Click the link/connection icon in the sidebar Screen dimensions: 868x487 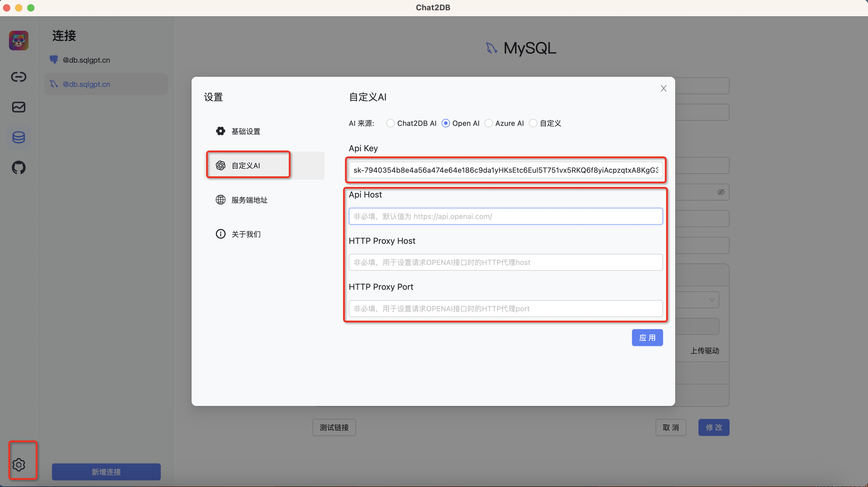[18, 77]
